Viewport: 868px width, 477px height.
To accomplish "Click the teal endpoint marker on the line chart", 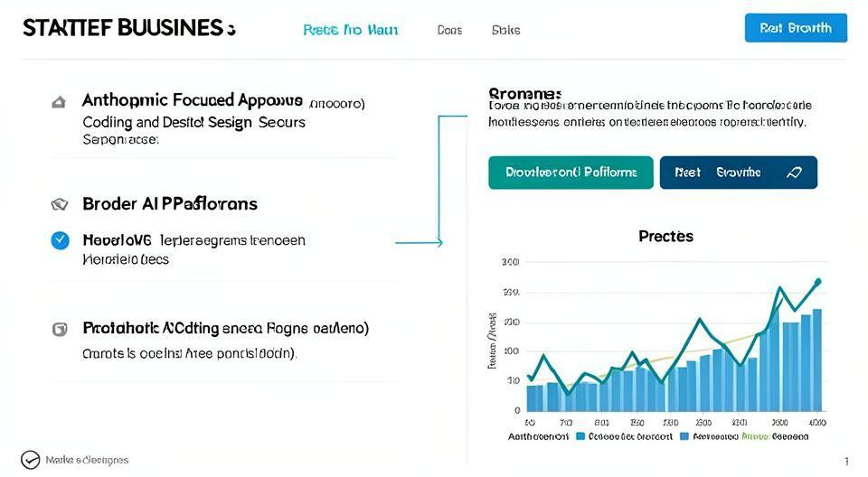I will (x=817, y=282).
